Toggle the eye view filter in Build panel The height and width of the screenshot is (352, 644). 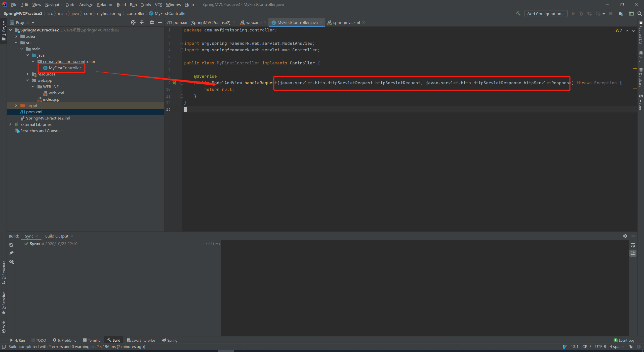click(x=11, y=262)
